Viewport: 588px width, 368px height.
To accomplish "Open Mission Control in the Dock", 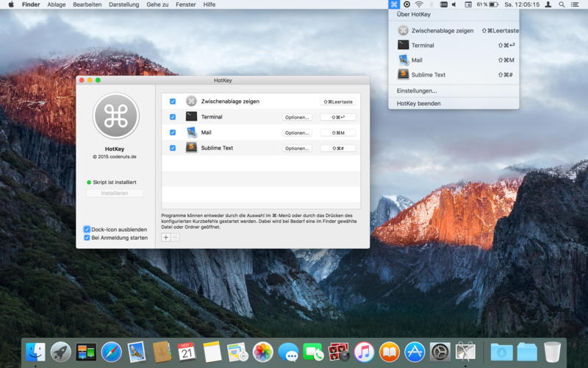I will pyautogui.click(x=86, y=353).
